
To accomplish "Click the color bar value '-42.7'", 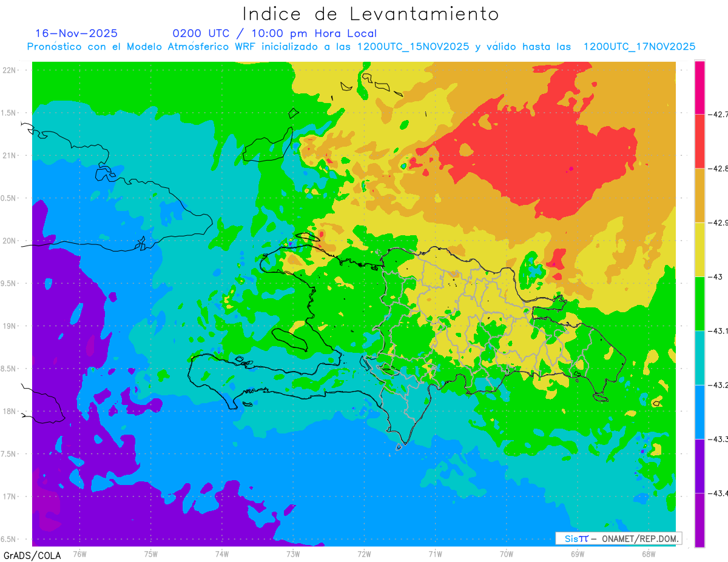I will [x=718, y=115].
